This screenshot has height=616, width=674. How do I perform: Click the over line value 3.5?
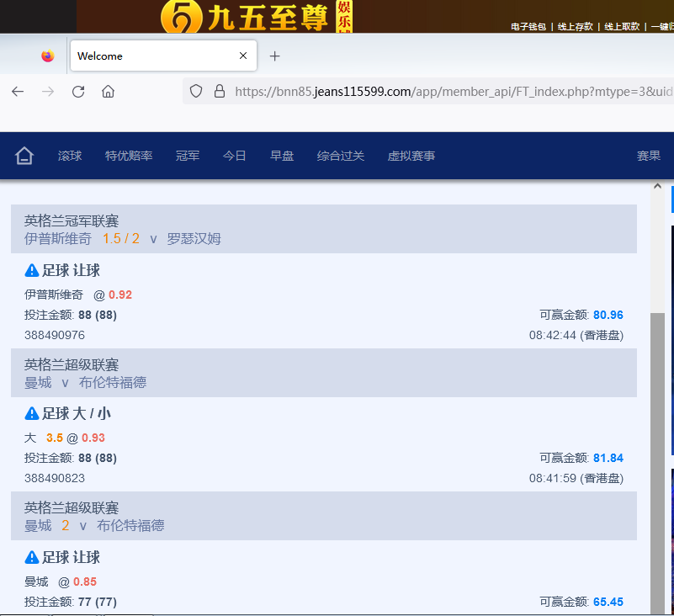(55, 438)
